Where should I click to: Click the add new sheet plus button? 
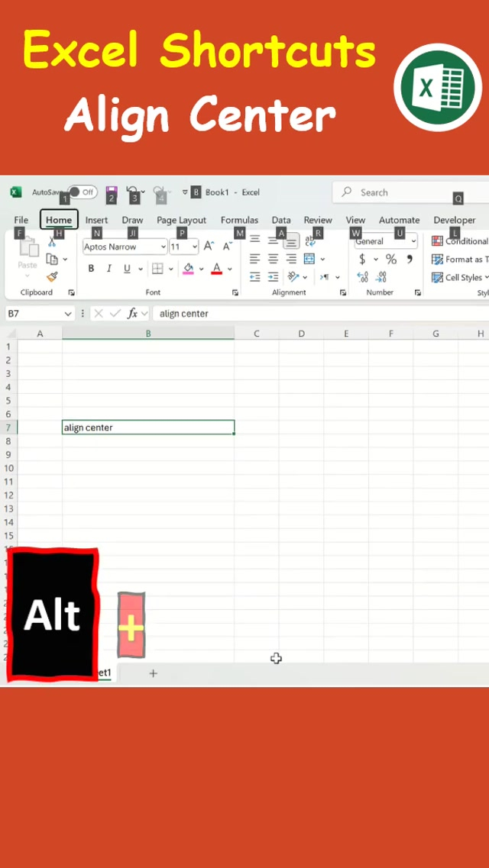(x=153, y=673)
